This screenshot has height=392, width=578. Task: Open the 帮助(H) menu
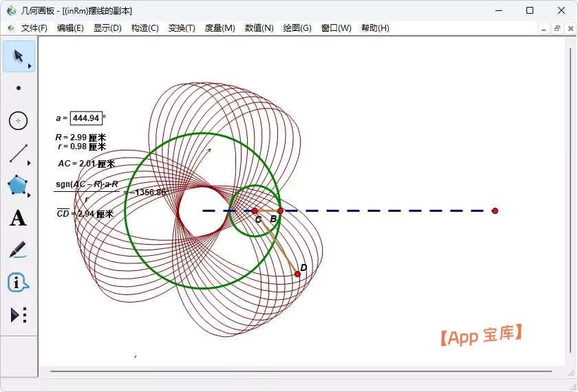375,28
